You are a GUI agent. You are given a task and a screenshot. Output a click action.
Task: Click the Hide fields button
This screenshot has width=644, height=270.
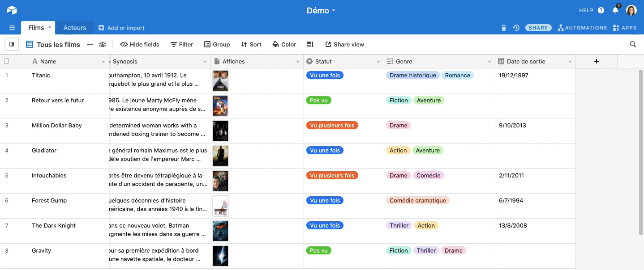pos(140,44)
